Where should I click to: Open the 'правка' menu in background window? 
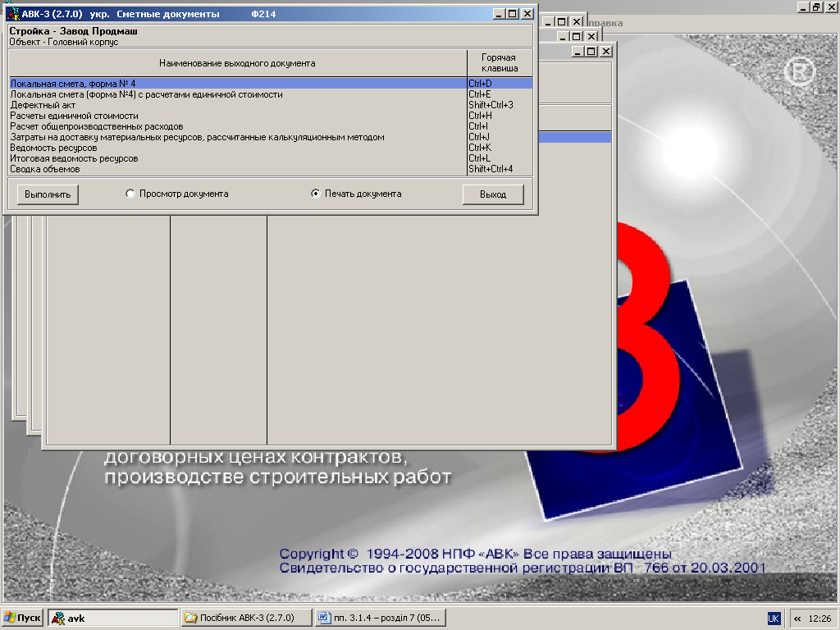tap(605, 23)
